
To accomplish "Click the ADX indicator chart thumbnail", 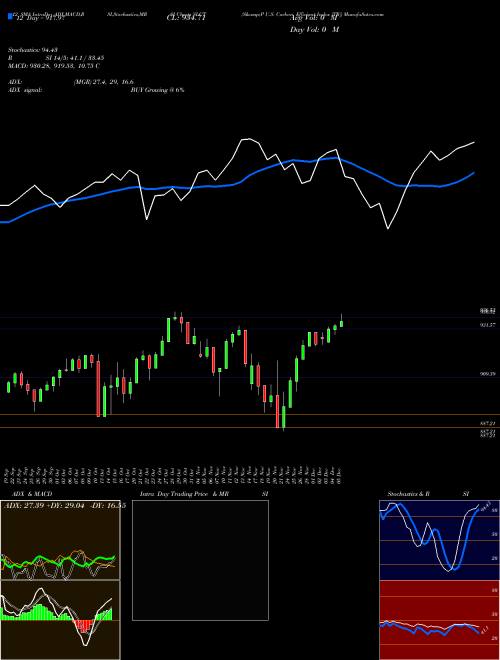I will click(60, 540).
